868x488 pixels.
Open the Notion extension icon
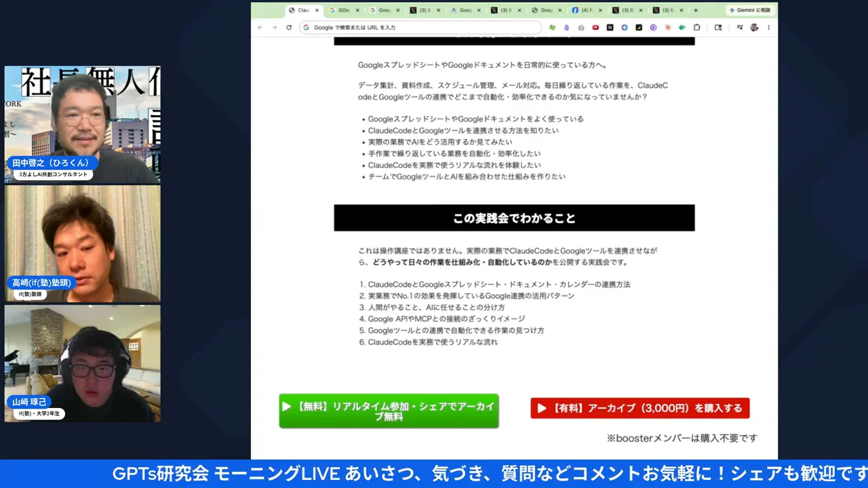pos(610,27)
